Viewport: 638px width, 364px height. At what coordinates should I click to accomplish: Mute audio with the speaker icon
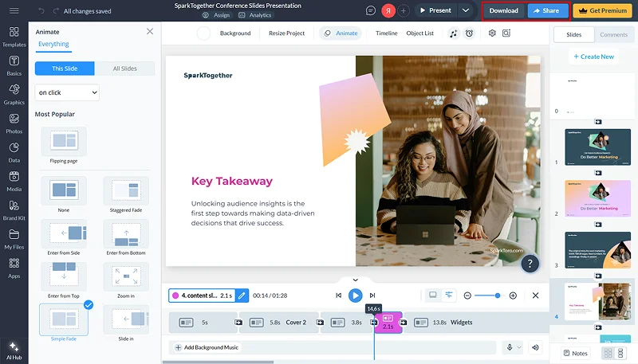point(535,347)
